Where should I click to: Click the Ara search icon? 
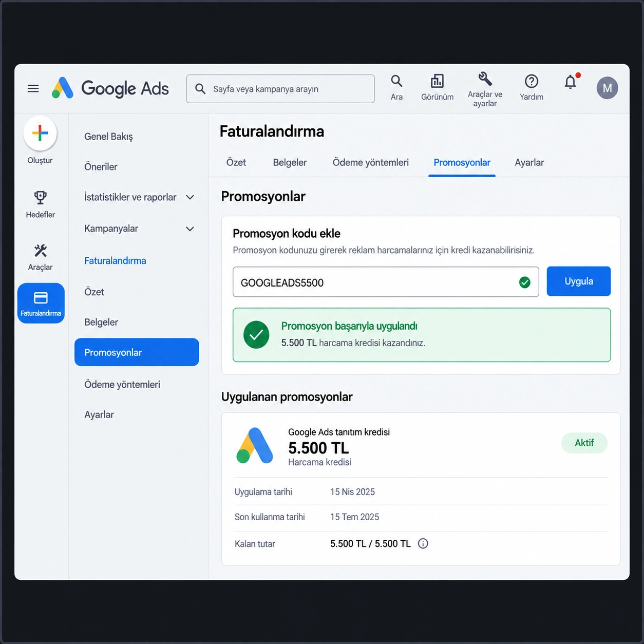point(396,81)
